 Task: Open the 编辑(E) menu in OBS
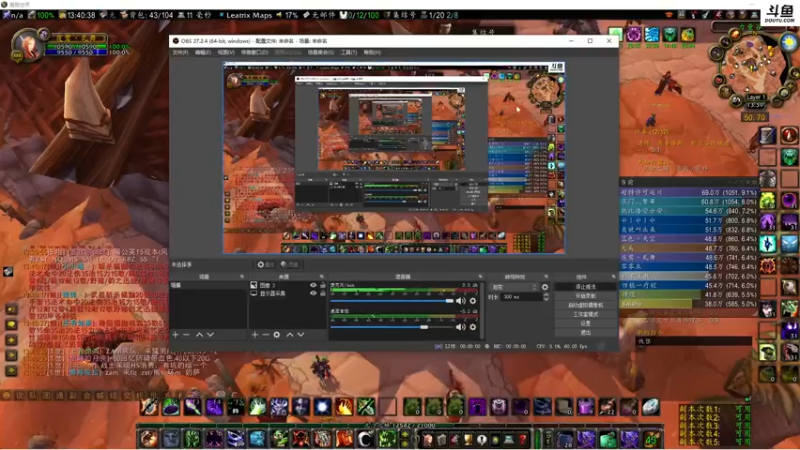click(x=203, y=53)
